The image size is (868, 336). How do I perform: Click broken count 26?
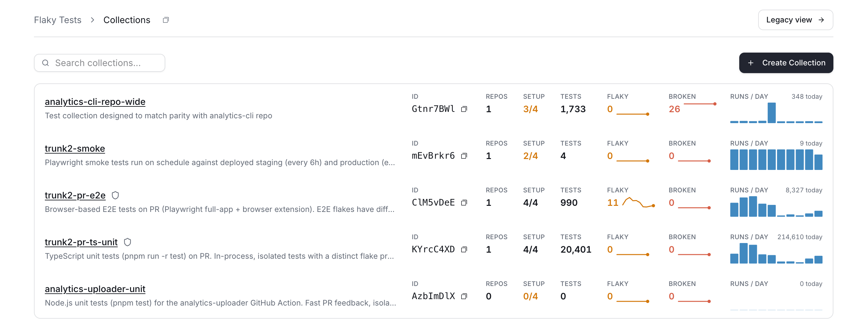[674, 109]
